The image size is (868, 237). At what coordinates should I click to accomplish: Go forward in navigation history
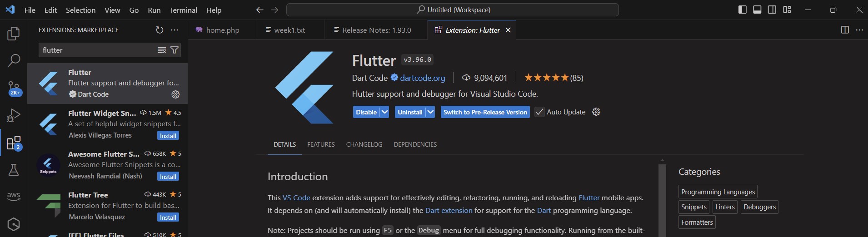point(274,10)
